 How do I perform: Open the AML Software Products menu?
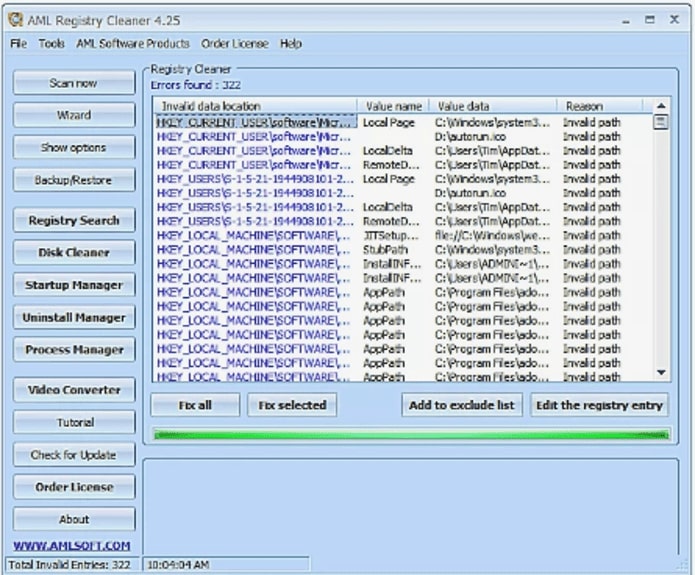click(x=133, y=44)
